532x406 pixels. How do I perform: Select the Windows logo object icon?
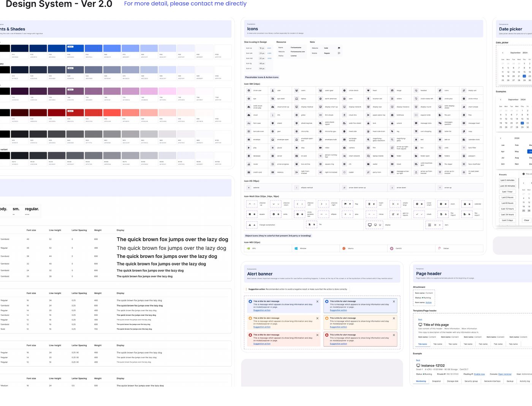tap(296, 248)
